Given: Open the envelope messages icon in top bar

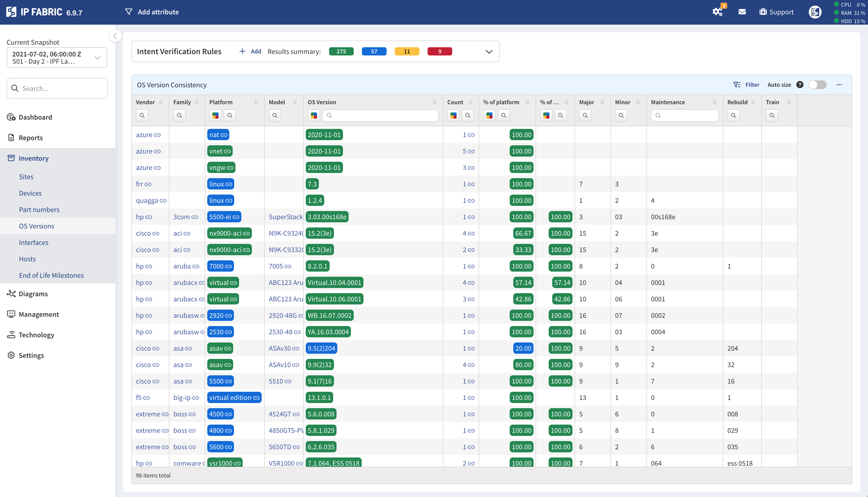Looking at the screenshot, I should 742,12.
